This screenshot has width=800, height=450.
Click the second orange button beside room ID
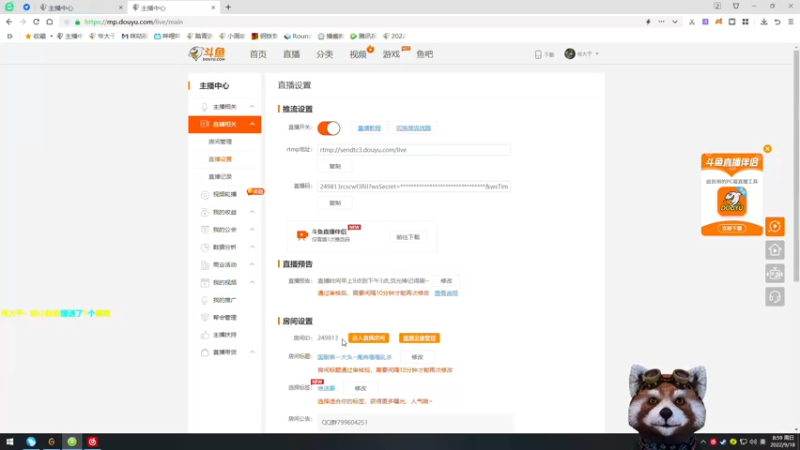pyautogui.click(x=419, y=338)
